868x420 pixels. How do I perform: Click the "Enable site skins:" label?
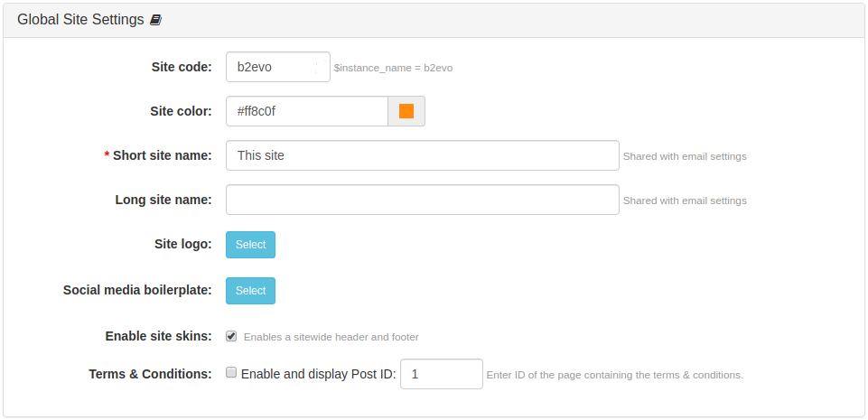point(158,336)
